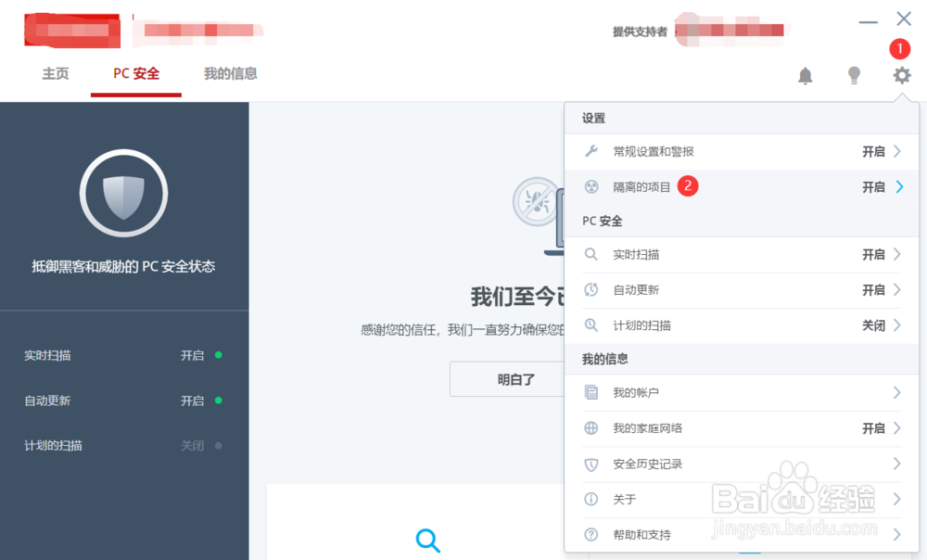Toggle 实时扫描 from 开启 status
Screen dimensions: 927x560
(872, 254)
